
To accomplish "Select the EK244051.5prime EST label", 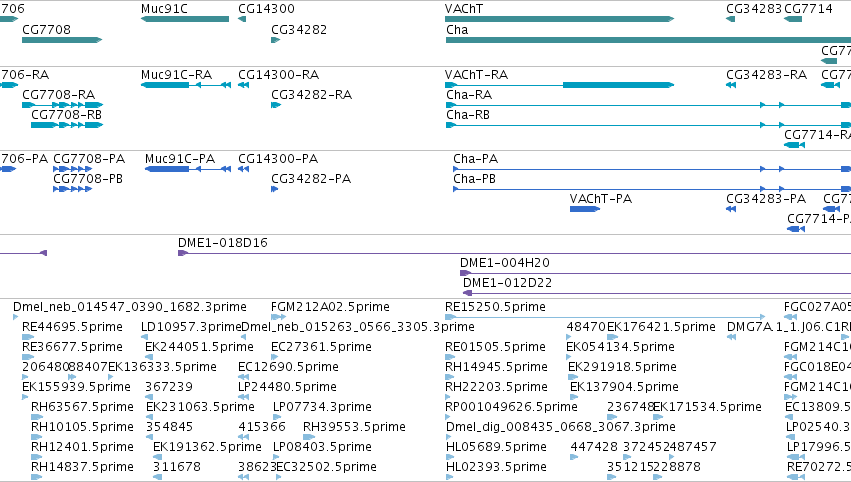I will 199,346.
